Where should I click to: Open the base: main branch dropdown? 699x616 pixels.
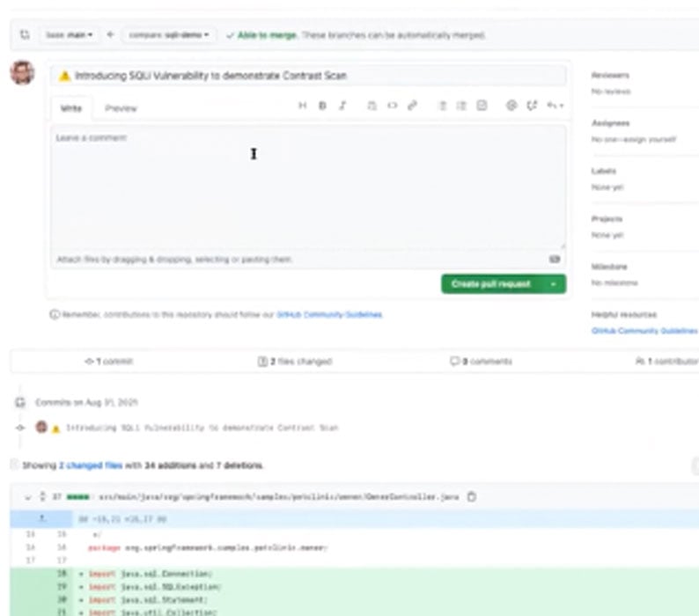click(x=70, y=35)
